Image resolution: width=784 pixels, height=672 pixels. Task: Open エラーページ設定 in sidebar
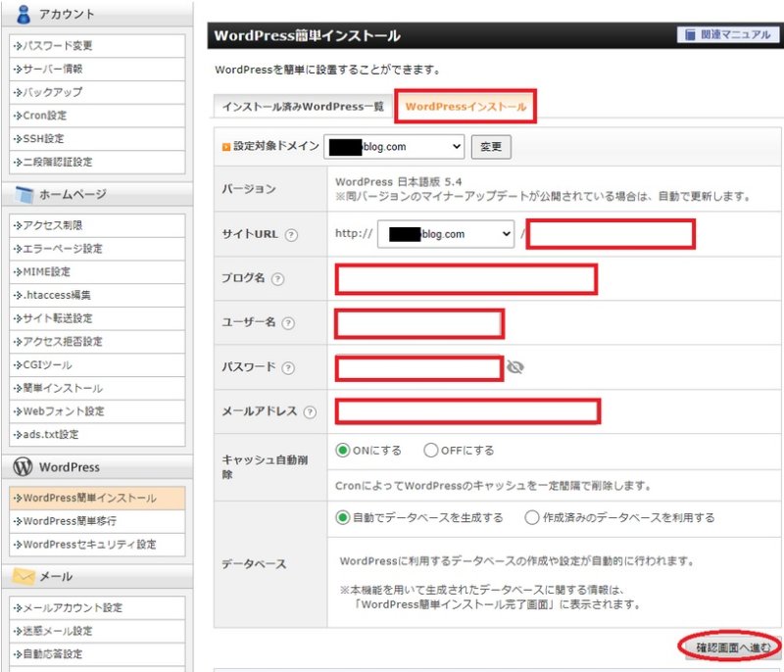pos(97,249)
